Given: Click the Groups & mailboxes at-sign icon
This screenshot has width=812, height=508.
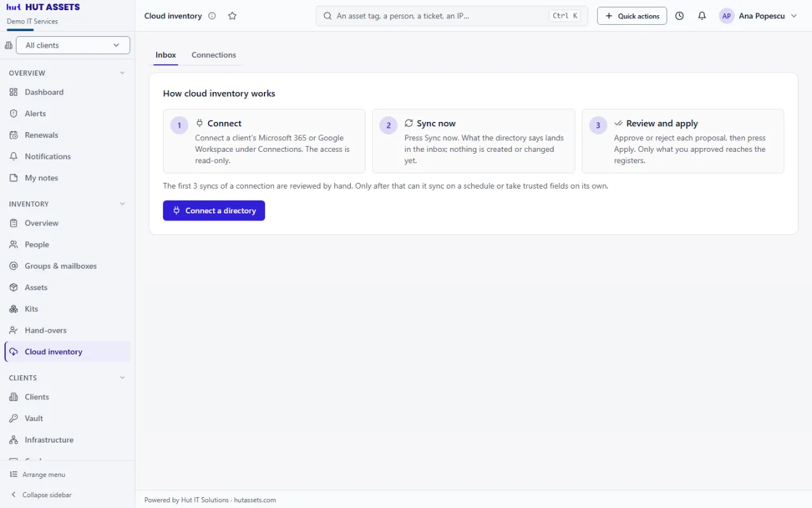Looking at the screenshot, I should 13,266.
